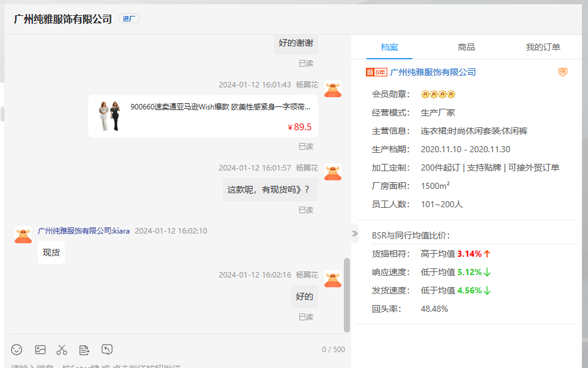Click 员工人数 101~200人 value
This screenshot has width=588, height=368.
pyautogui.click(x=442, y=204)
